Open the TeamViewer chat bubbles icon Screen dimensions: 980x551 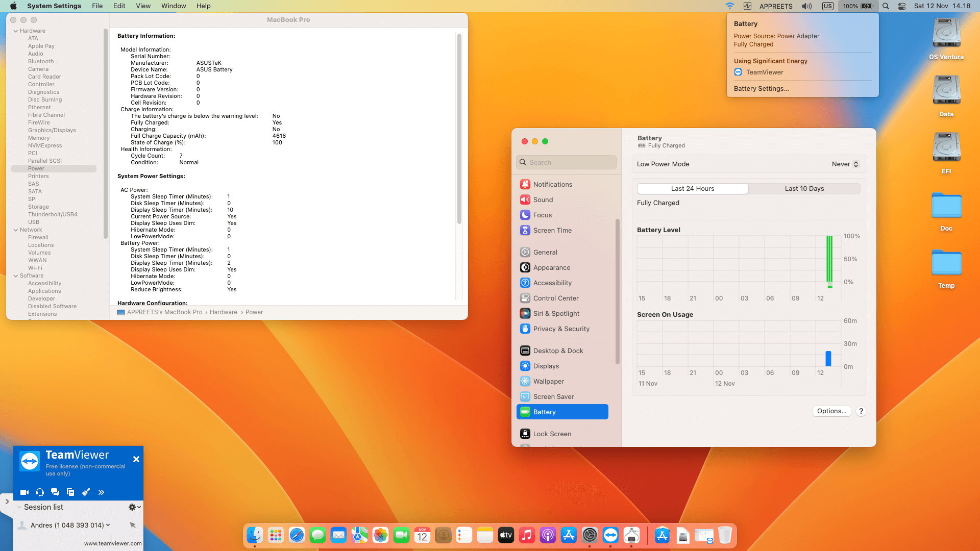[55, 492]
